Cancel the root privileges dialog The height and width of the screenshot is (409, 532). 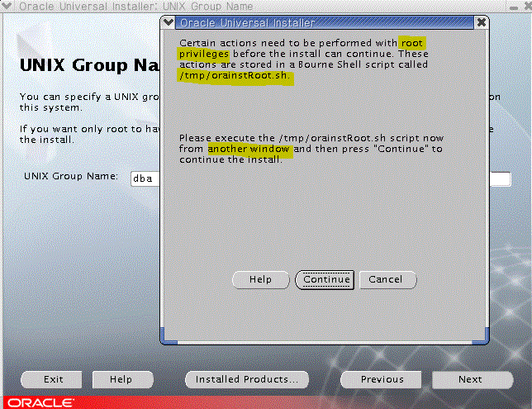(387, 279)
